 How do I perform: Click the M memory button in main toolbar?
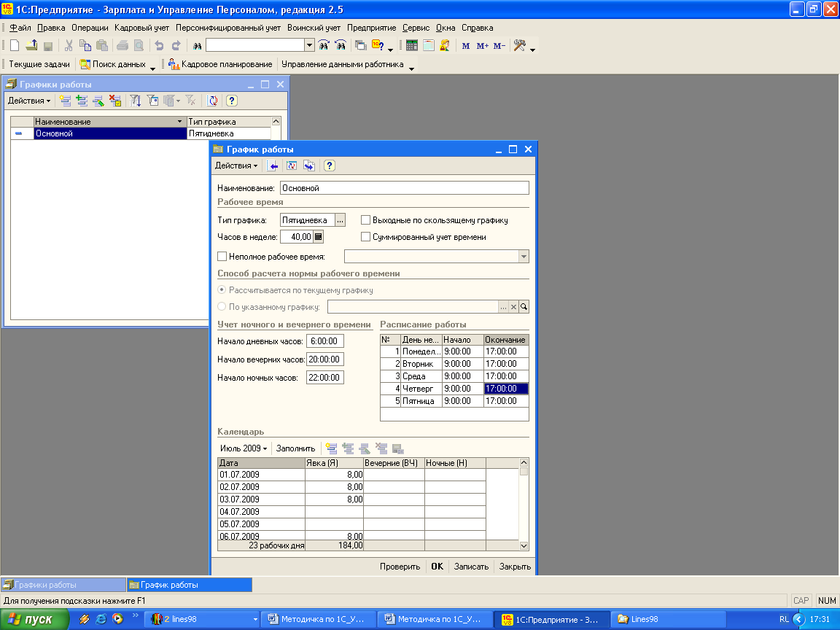[465, 45]
